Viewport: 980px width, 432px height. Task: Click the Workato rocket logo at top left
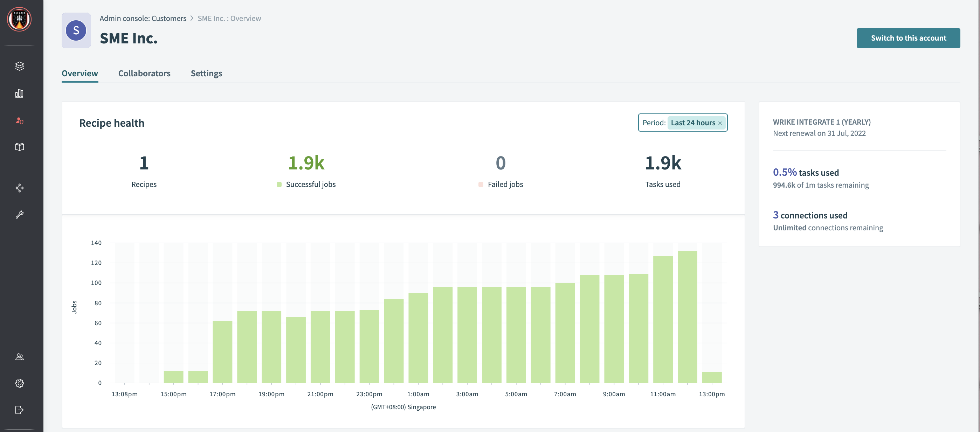(x=19, y=19)
